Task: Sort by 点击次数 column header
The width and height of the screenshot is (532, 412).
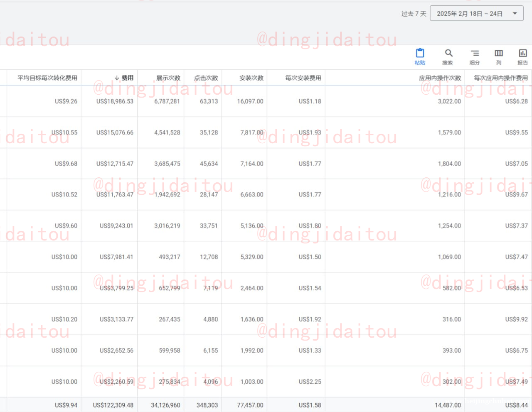Action: [206, 78]
